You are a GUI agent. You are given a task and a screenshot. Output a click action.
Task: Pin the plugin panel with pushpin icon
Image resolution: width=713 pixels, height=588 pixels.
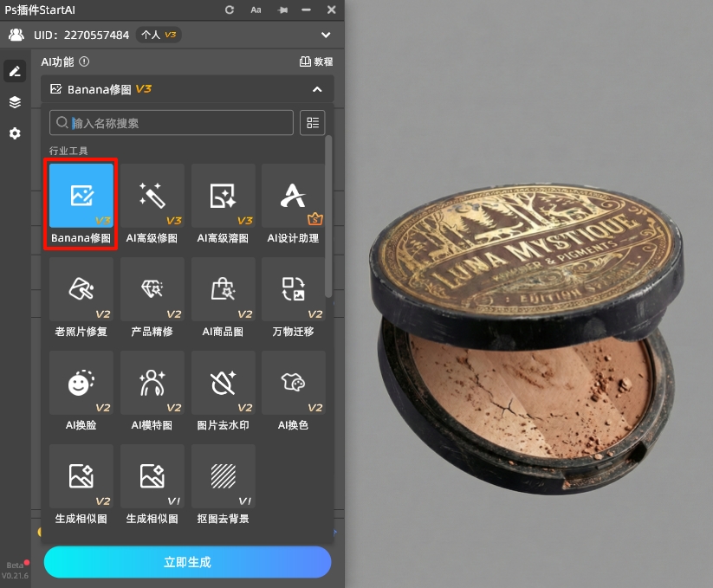click(x=282, y=10)
